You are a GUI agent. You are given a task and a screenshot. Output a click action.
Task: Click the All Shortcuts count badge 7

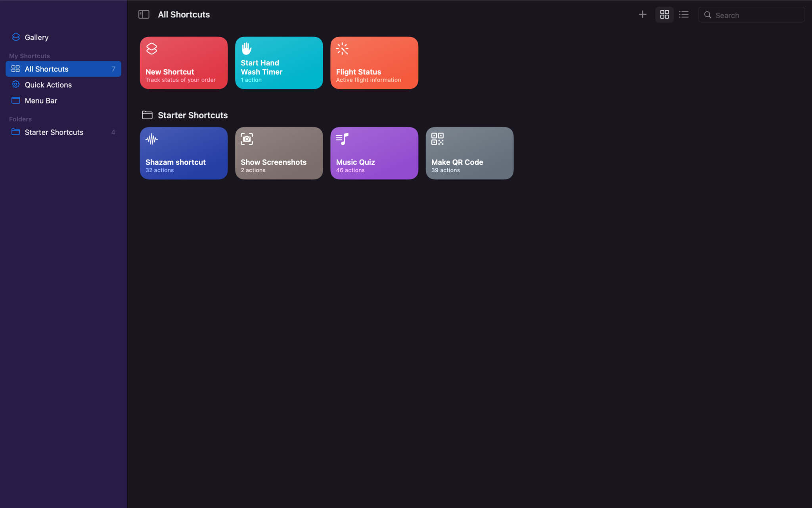coord(113,69)
